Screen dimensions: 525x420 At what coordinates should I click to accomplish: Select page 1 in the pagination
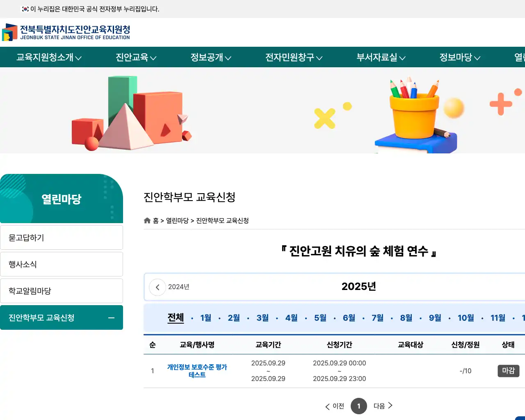coord(359,406)
